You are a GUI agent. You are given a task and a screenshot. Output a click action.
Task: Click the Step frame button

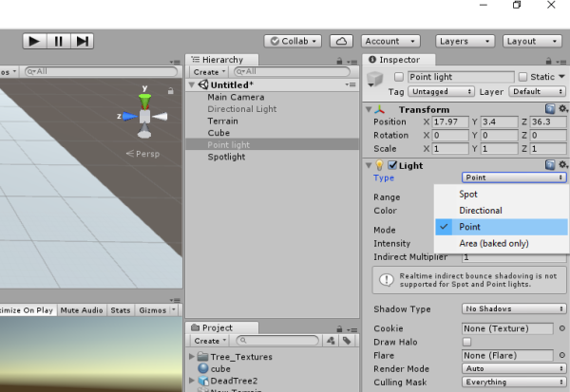point(83,41)
